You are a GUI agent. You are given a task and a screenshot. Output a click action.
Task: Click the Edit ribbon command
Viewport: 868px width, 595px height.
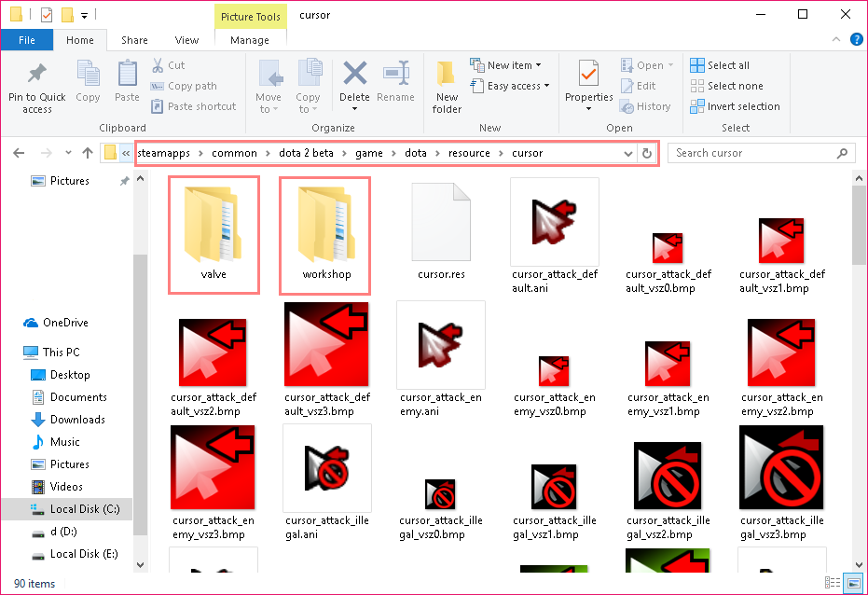coord(639,86)
